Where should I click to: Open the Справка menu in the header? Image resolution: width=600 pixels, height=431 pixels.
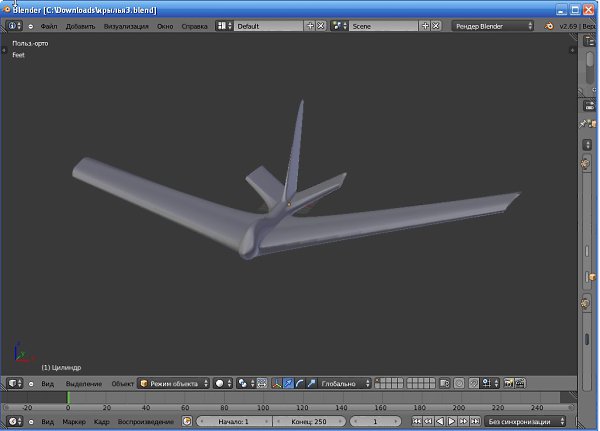[x=196, y=25]
